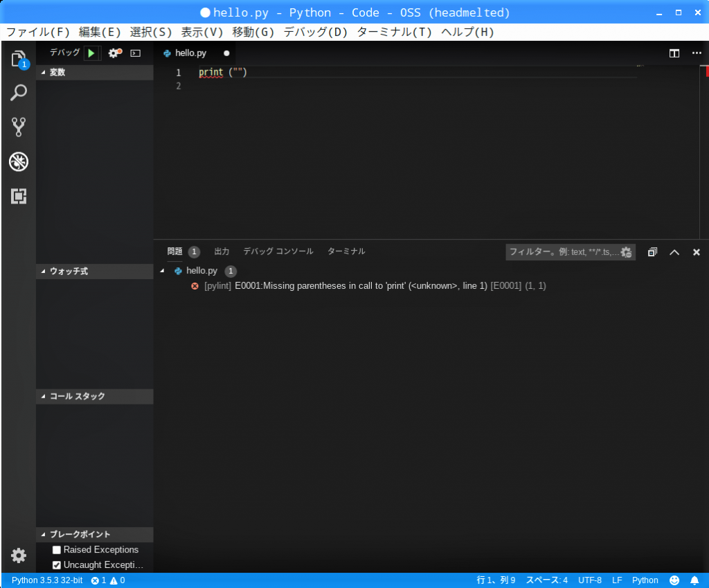This screenshot has width=709, height=588.
Task: Open launch.json via debug gear icon
Action: [x=114, y=53]
